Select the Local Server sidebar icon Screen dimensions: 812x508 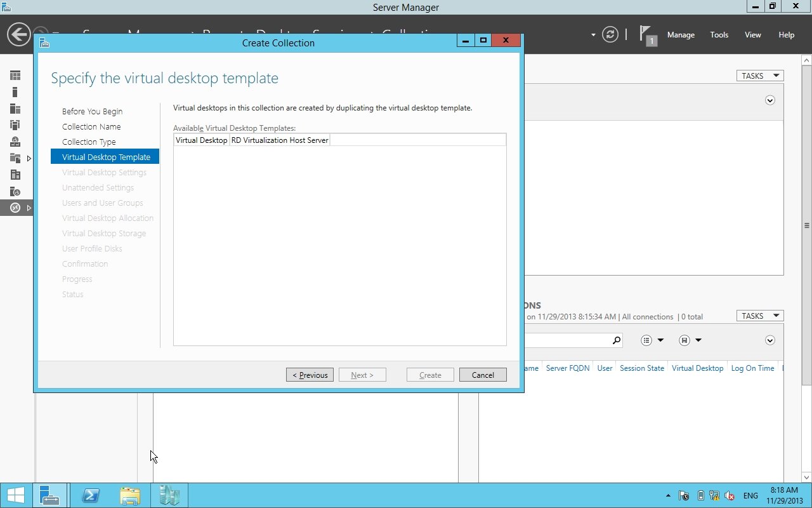[15, 92]
